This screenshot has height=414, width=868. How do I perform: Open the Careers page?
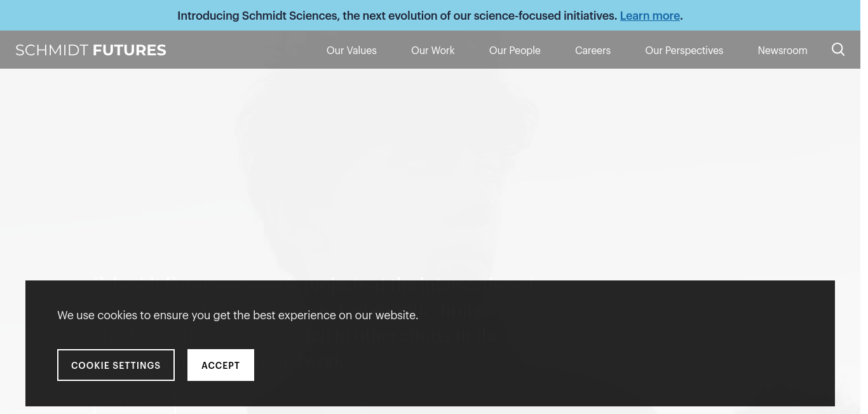coord(593,50)
